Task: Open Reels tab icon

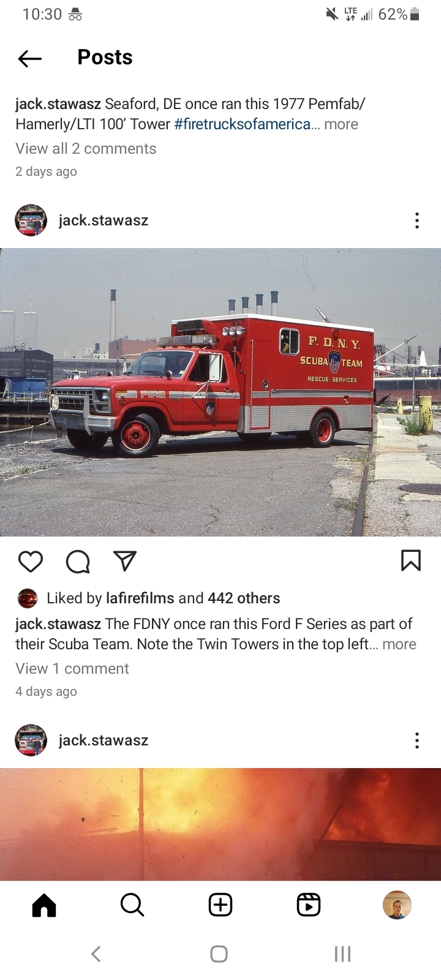Action: coord(309,905)
